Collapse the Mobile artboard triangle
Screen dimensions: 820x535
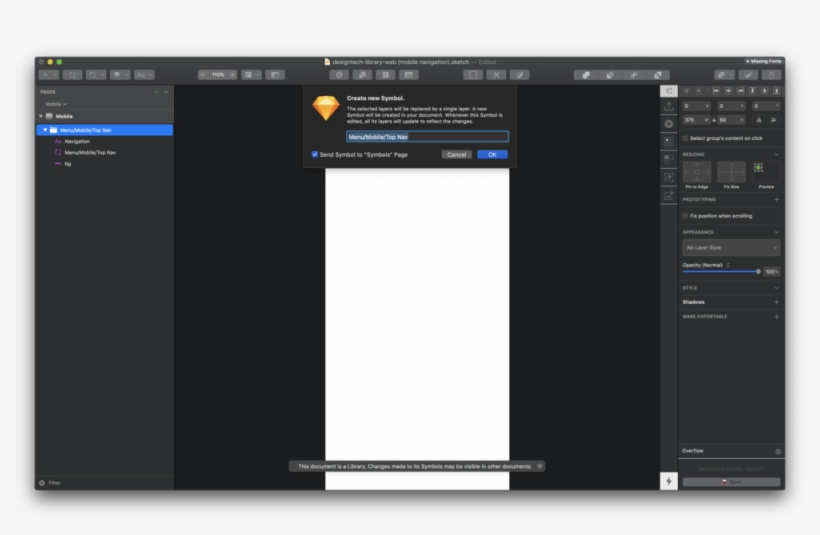(x=41, y=116)
